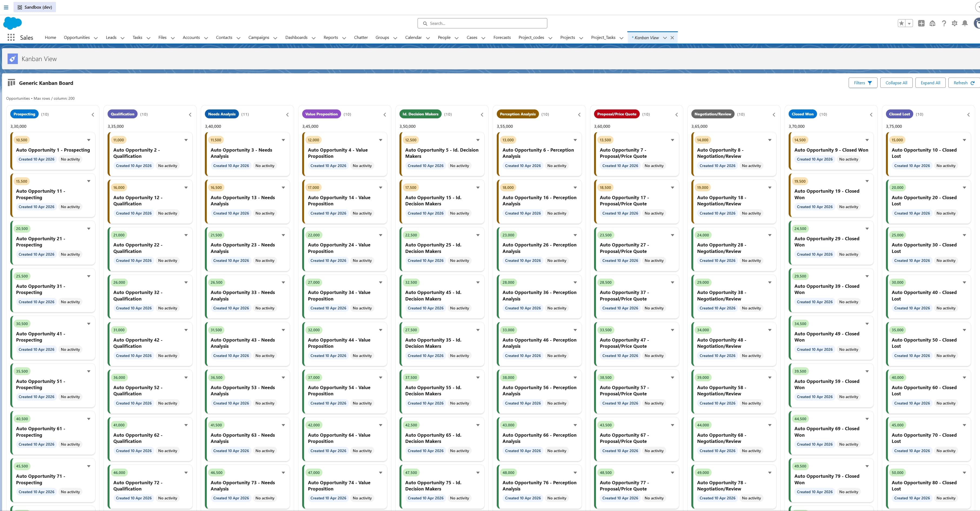Click the 3,30,000 Prospecting column total
The width and height of the screenshot is (980, 511).
(18, 126)
